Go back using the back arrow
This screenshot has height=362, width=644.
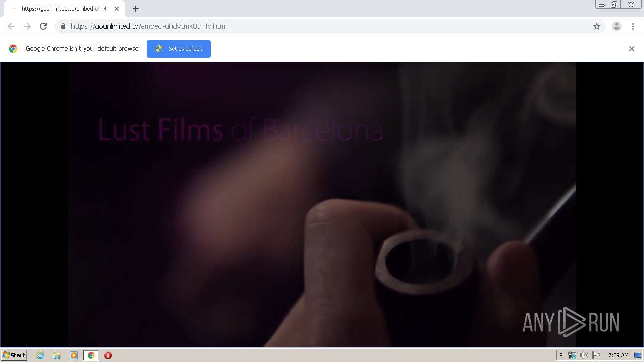pyautogui.click(x=11, y=26)
